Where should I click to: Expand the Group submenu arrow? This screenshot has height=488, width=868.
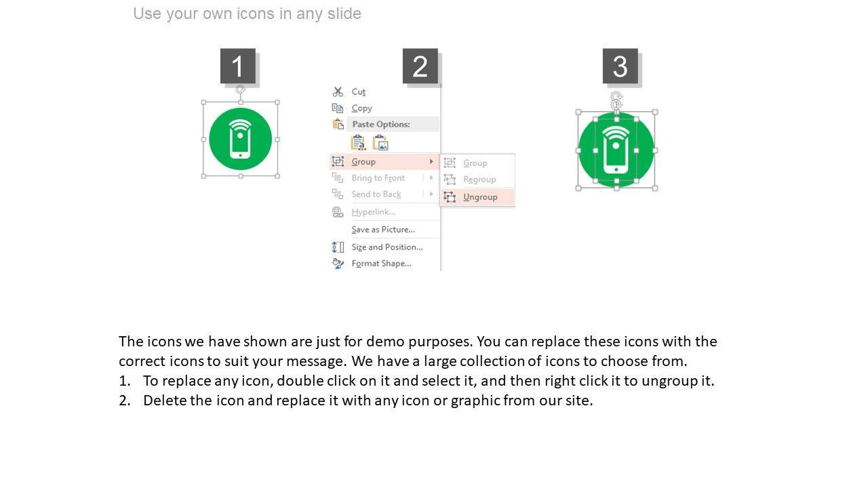(x=431, y=162)
